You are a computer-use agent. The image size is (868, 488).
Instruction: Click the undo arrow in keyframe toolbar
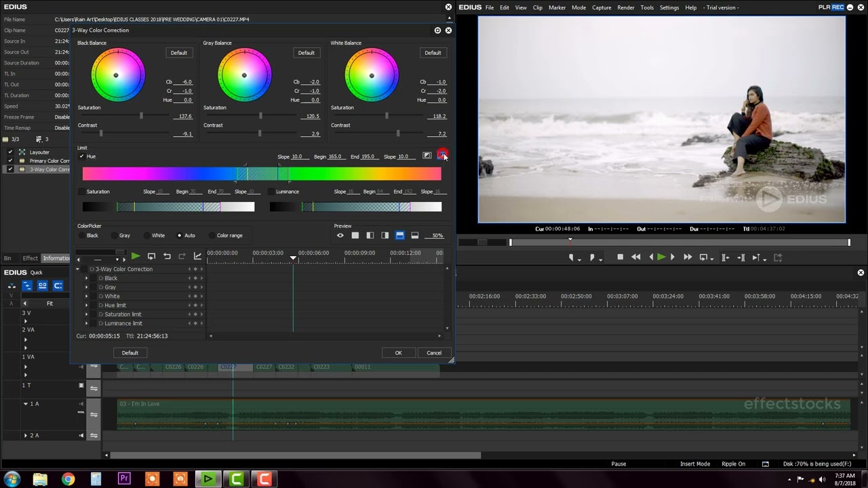pyautogui.click(x=167, y=256)
